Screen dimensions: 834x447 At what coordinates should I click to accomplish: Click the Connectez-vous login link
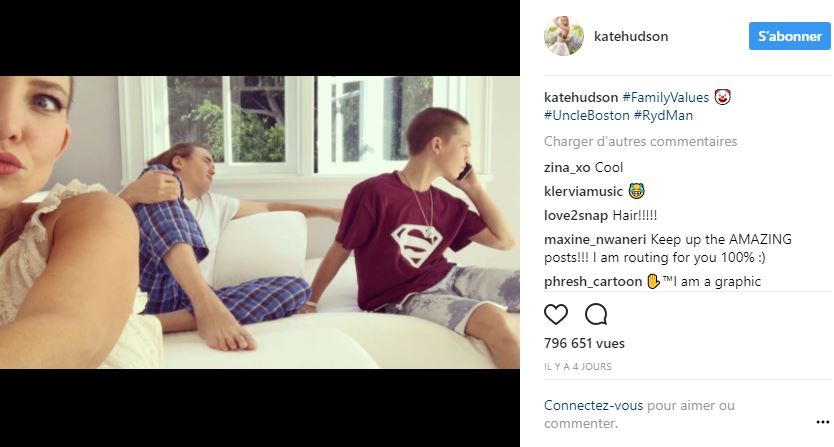pos(593,405)
